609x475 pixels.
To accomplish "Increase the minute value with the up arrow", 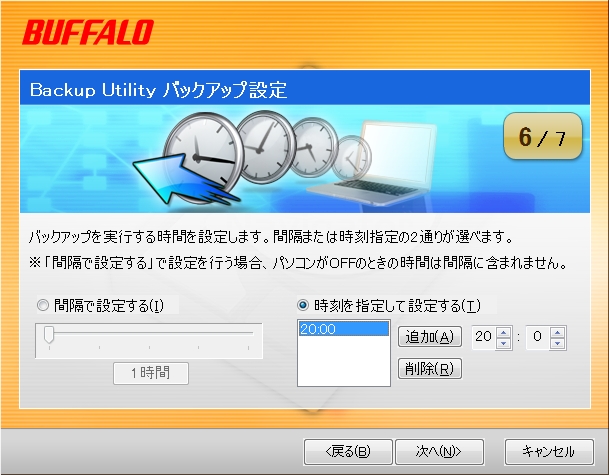I will 558,332.
